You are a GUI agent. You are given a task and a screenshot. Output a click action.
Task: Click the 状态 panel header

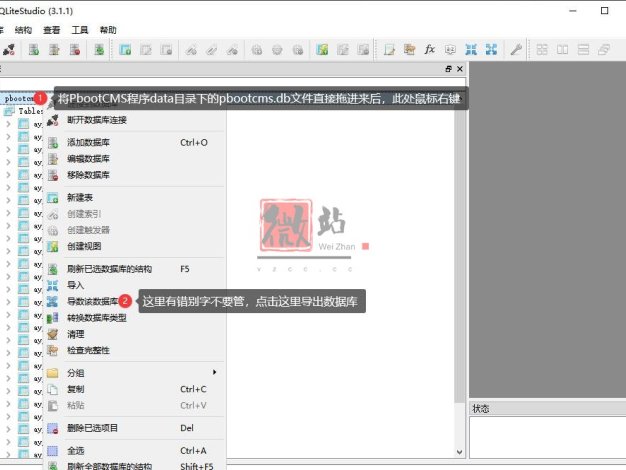pyautogui.click(x=547, y=409)
